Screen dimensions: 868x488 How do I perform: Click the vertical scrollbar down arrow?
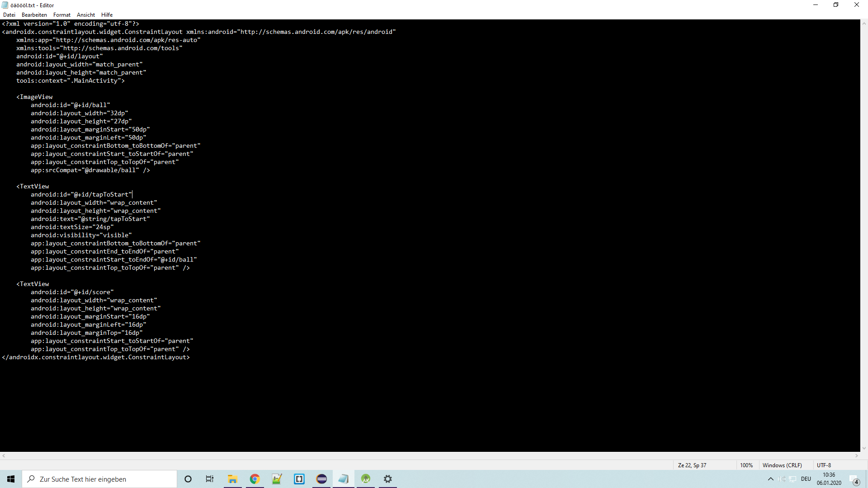[x=864, y=448]
